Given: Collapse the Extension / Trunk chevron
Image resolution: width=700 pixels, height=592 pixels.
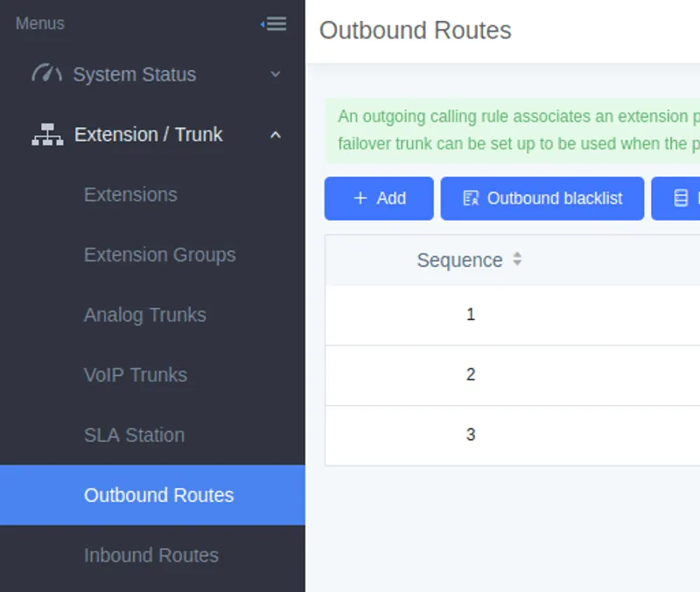Looking at the screenshot, I should point(276,135).
